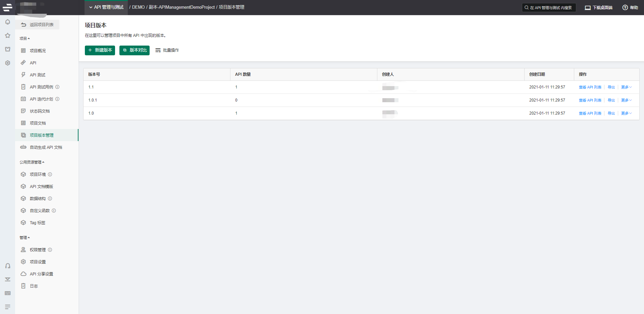
Task: Click the 新建版本 button
Action: 100,50
